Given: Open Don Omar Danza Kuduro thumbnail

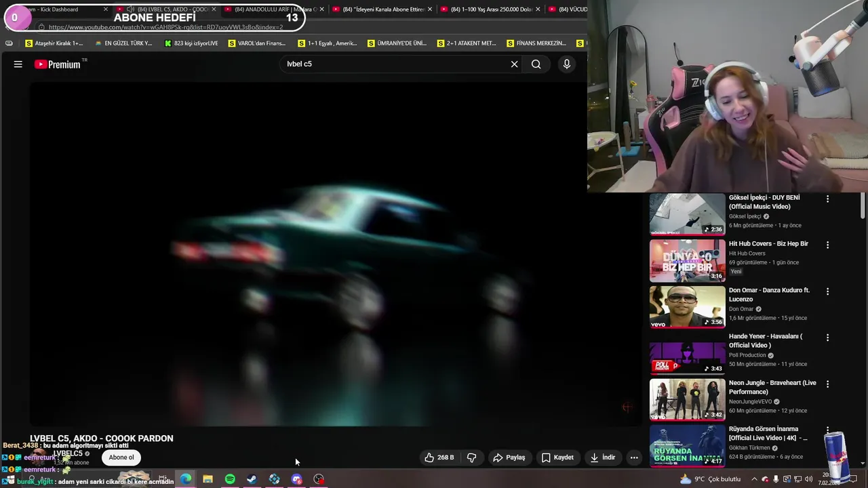Looking at the screenshot, I should tap(688, 307).
